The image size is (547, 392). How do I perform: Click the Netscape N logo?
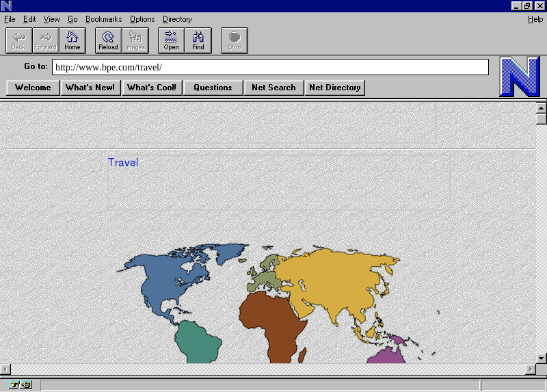click(519, 76)
